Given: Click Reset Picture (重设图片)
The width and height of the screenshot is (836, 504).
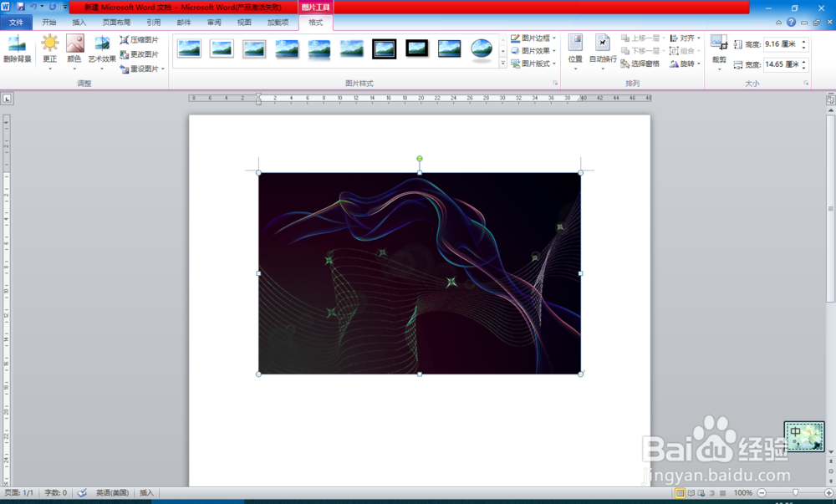Looking at the screenshot, I should tap(139, 69).
